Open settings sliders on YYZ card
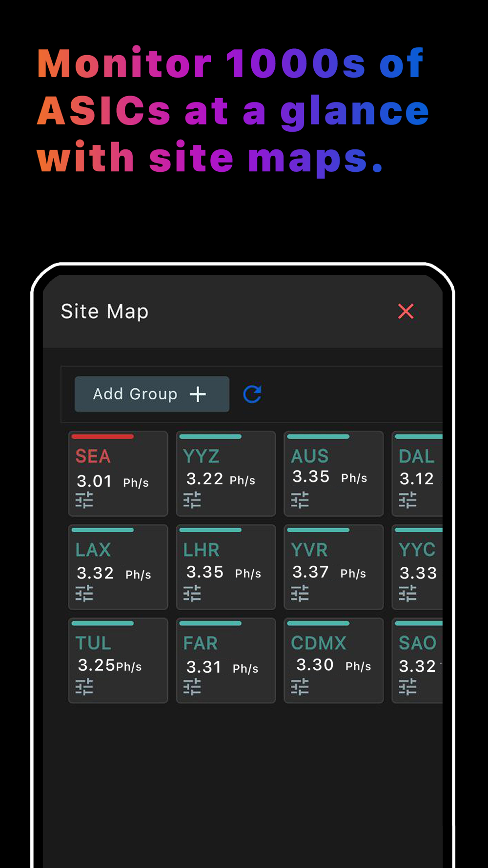488x868 pixels. [192, 500]
